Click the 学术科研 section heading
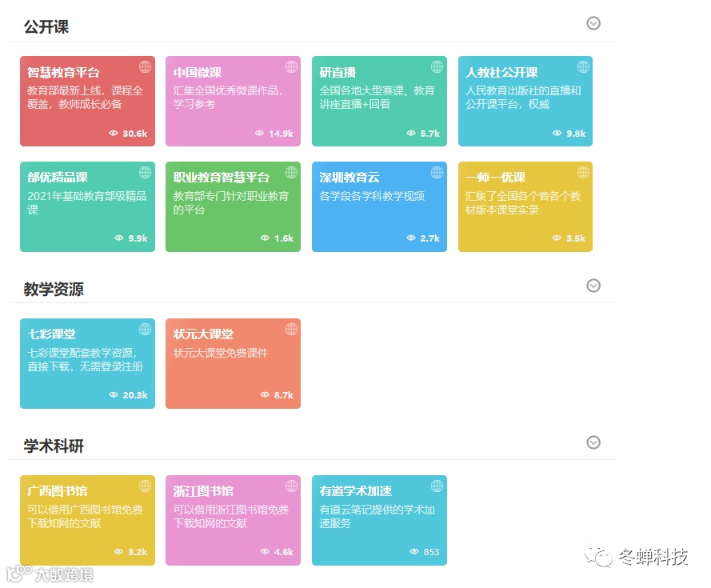The height and width of the screenshot is (588, 711). click(54, 446)
